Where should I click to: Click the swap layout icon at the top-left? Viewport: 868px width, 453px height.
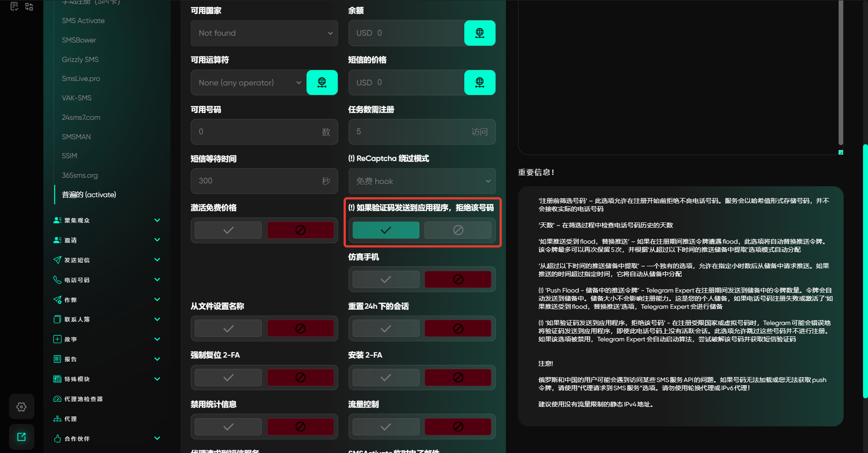tap(29, 6)
